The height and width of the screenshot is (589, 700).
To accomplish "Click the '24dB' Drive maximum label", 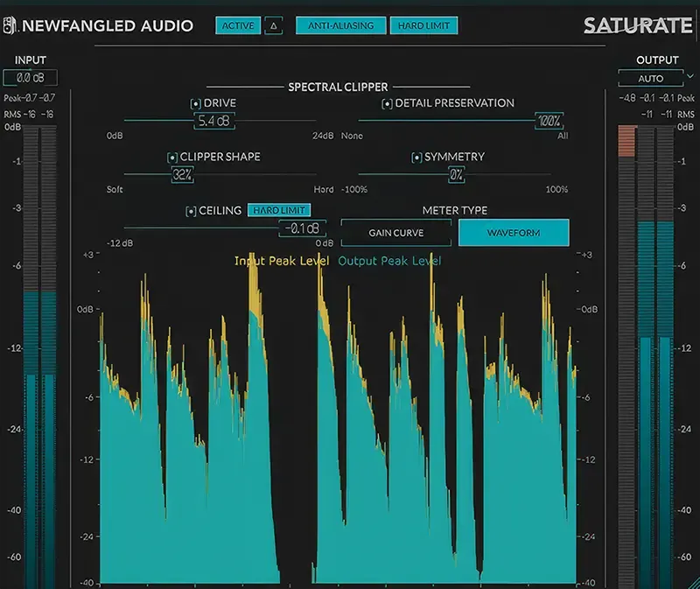I will coord(323,136).
